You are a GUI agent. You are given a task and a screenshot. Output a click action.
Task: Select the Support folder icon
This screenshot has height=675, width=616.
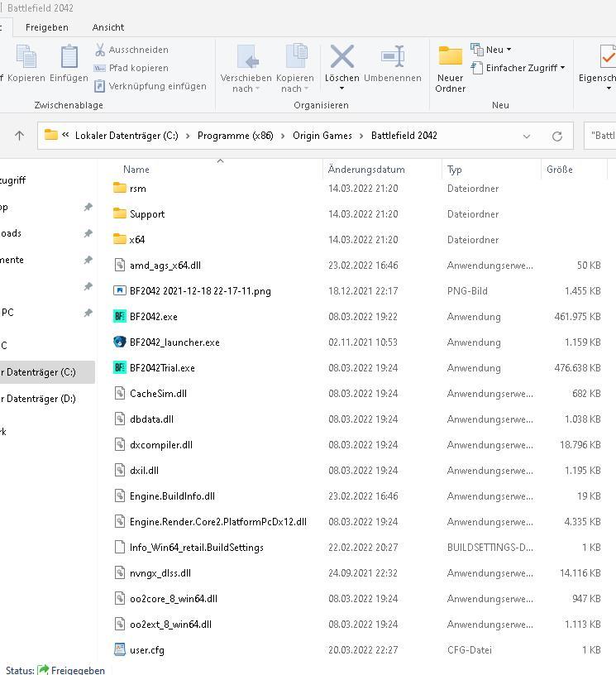coord(120,213)
